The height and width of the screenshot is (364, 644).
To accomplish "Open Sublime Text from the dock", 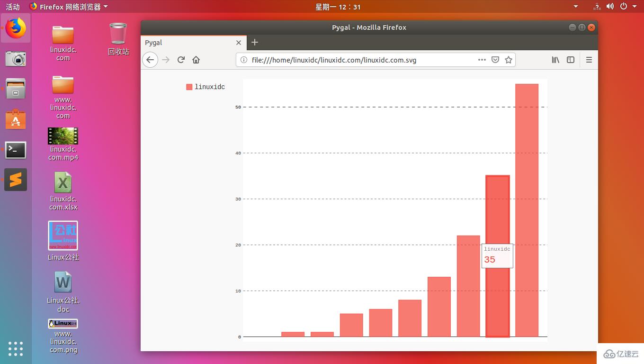I will (x=16, y=180).
